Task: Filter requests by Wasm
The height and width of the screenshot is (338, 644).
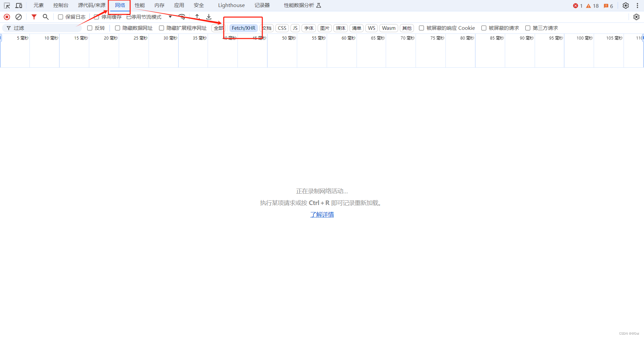Action: pos(389,28)
